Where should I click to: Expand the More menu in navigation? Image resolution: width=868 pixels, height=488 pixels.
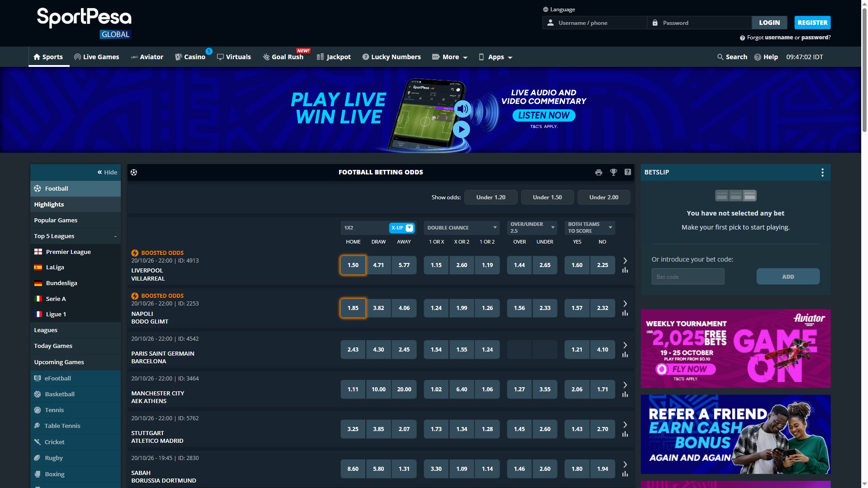tap(450, 57)
